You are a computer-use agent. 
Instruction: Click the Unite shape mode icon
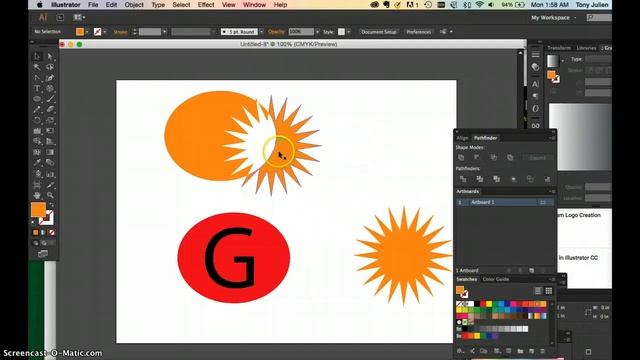click(x=461, y=158)
